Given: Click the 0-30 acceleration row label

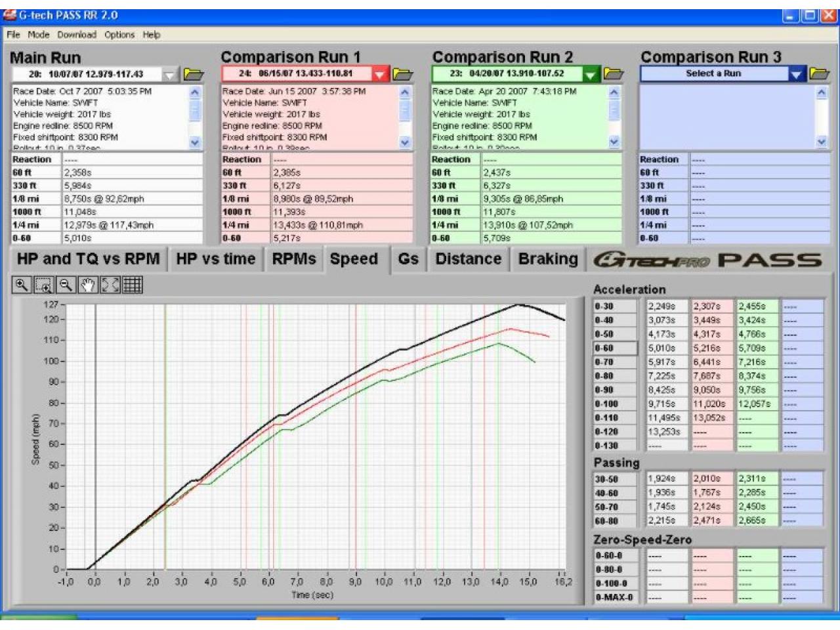Looking at the screenshot, I should (615, 306).
